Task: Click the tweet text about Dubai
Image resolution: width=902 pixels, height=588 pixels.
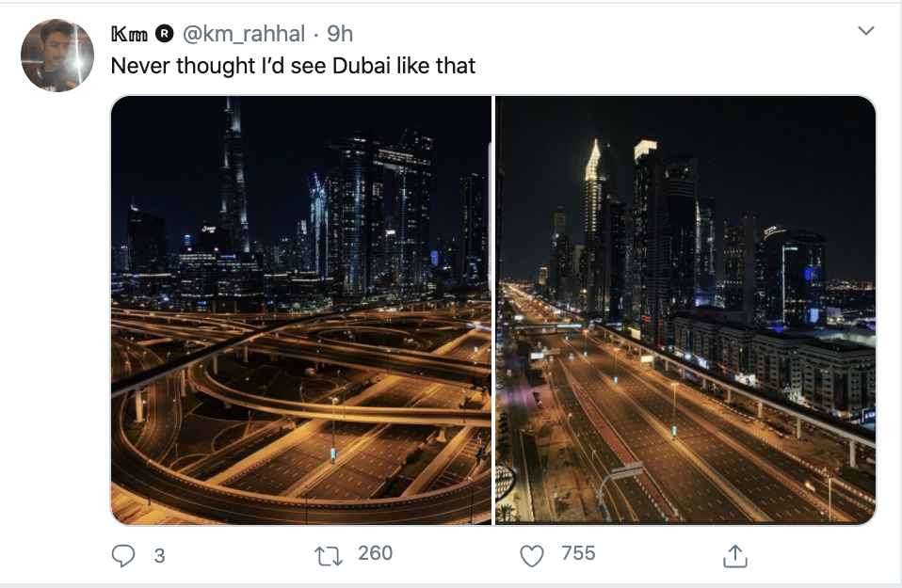Action: pyautogui.click(x=293, y=66)
